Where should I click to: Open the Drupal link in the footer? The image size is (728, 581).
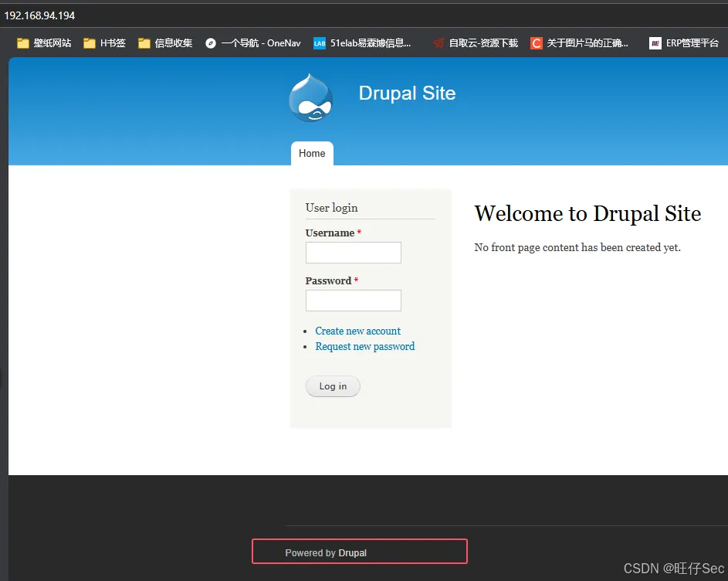pyautogui.click(x=352, y=553)
